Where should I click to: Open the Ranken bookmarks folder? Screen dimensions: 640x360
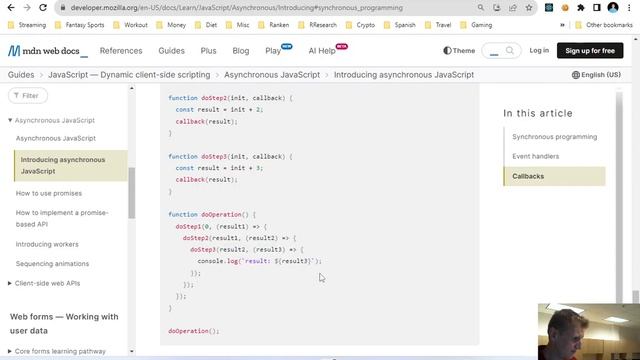[273, 25]
